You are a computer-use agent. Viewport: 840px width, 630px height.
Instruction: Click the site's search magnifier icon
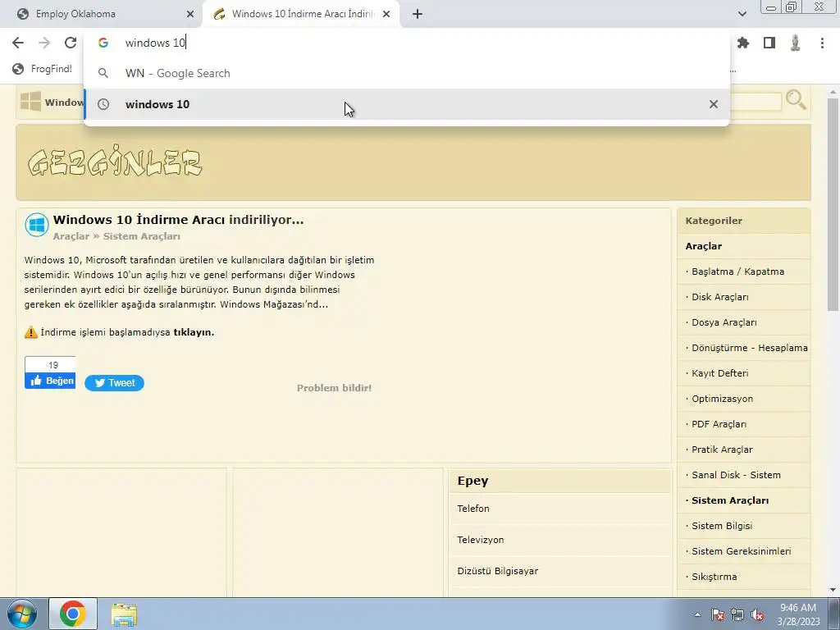click(x=796, y=99)
